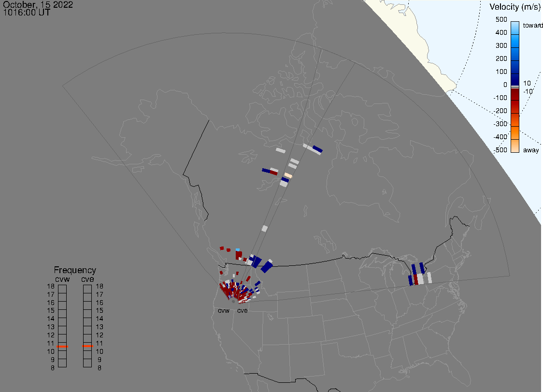Click the 'toward' label beside the color bar

(x=533, y=25)
